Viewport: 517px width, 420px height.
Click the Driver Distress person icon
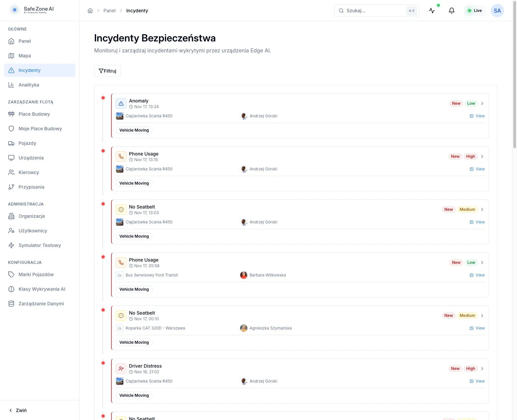click(121, 369)
